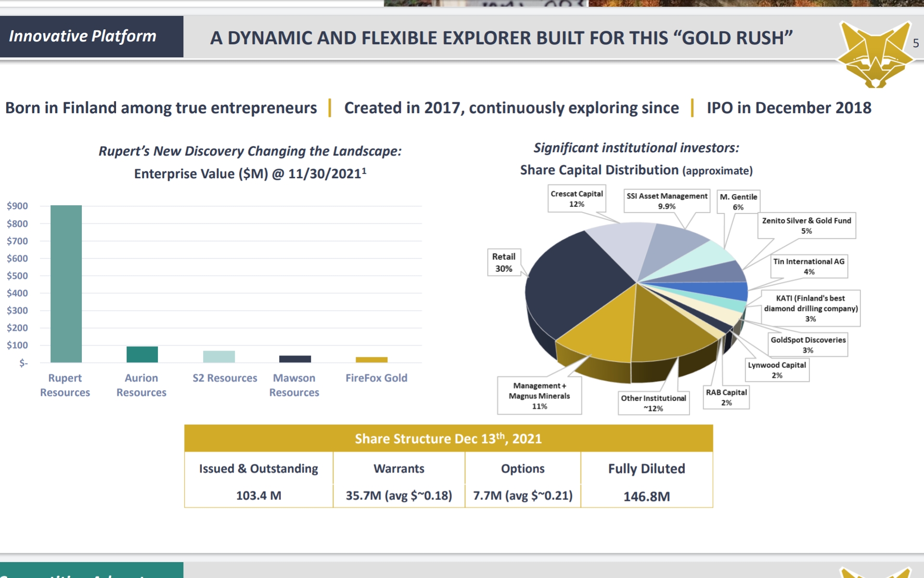
Task: Select the KATI diamond drilling label
Action: [811, 308]
